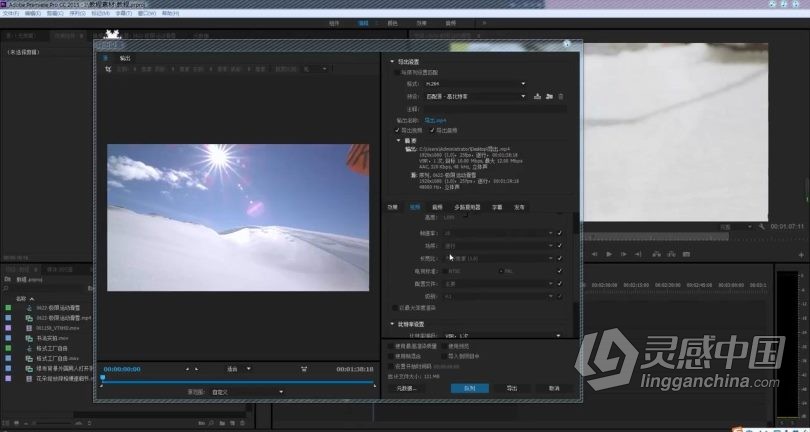Collapse the Bitrate Settings section

click(x=392, y=324)
